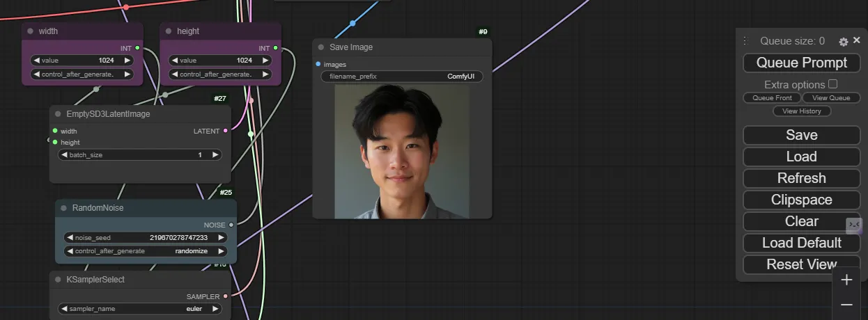Click the SAMPLER output port
The width and height of the screenshot is (868, 320).
225,296
